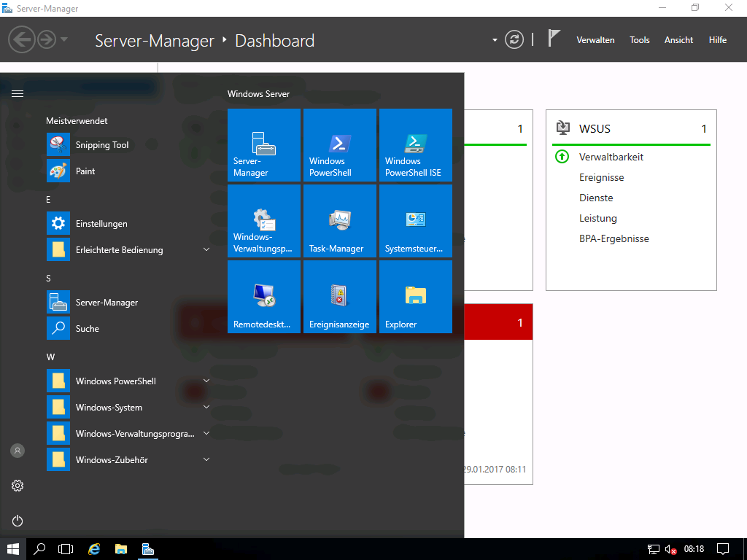Image resolution: width=747 pixels, height=560 pixels.
Task: Launch Windows PowerShell tile
Action: point(340,145)
